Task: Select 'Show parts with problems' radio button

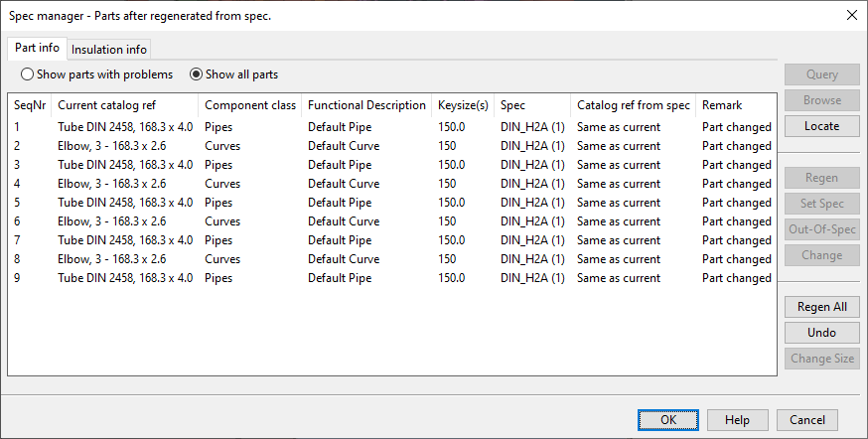Action: 28,74
